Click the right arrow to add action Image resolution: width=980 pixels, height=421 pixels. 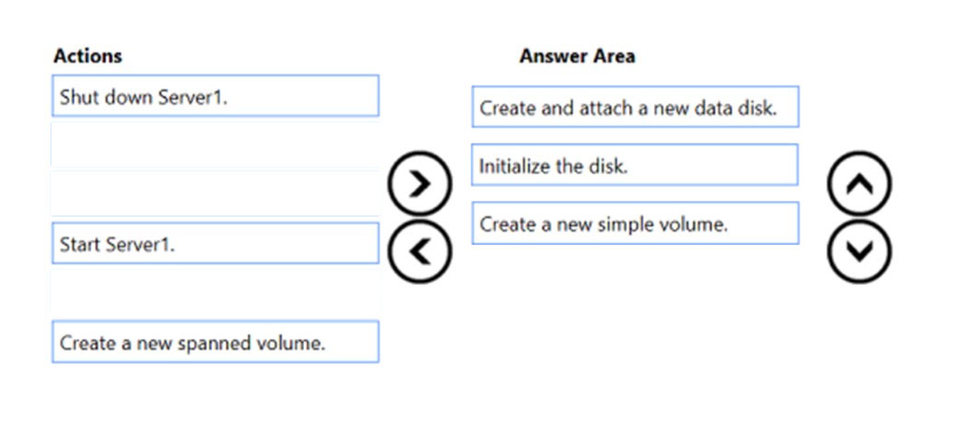(x=420, y=184)
